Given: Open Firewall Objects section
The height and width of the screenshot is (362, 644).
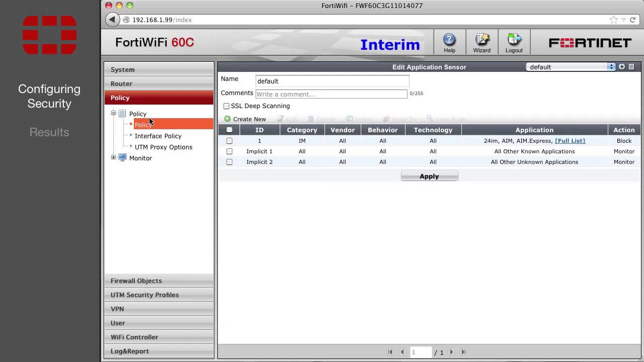Looking at the screenshot, I should (159, 281).
